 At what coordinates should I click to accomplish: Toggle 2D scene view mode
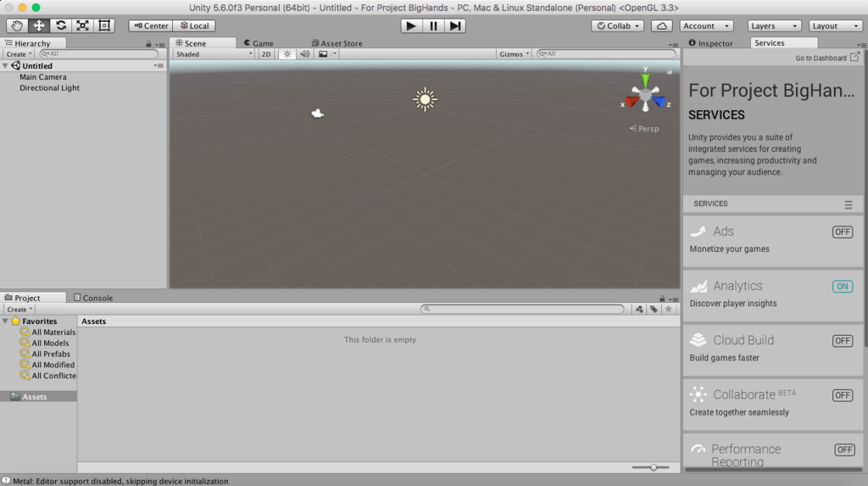coord(266,54)
